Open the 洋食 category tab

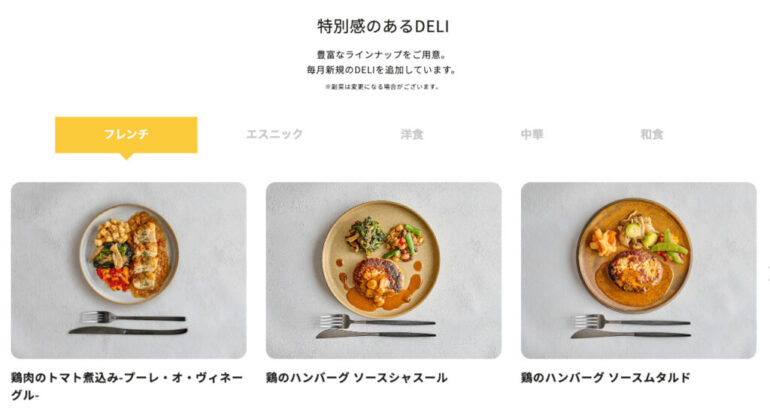412,134
